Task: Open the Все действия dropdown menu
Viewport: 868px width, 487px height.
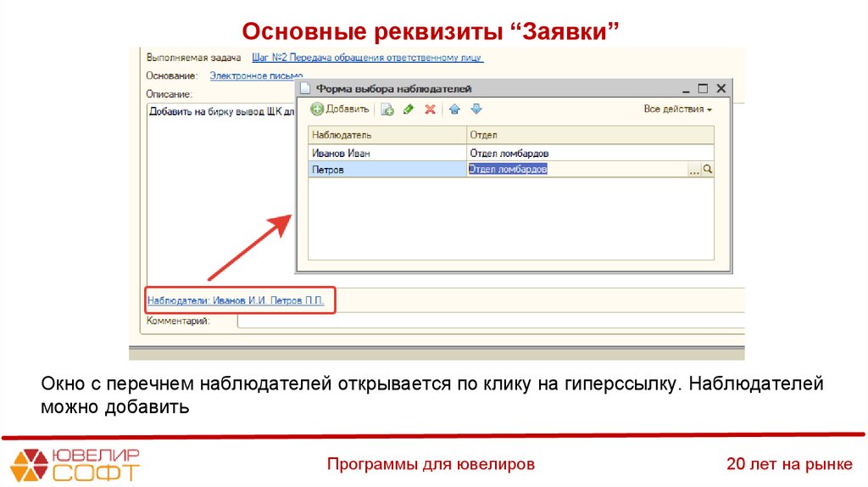Action: [x=677, y=109]
